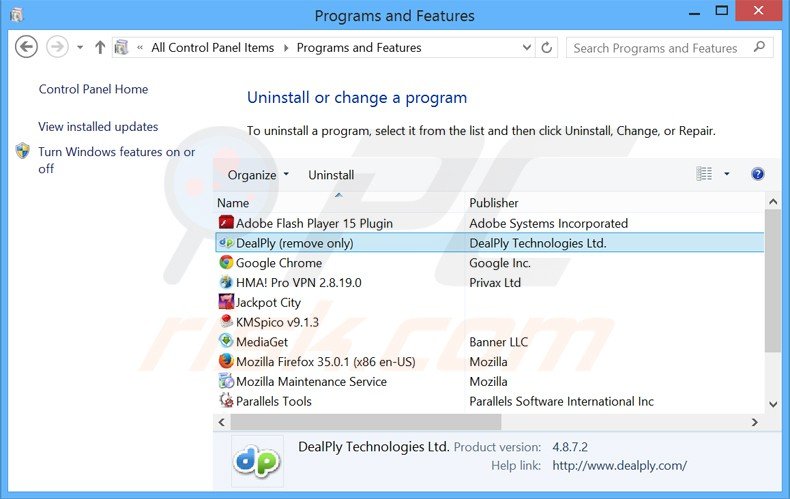Click the Control Panel icon in the address bar
Image resolution: width=790 pixels, height=499 pixels.
pos(121,47)
